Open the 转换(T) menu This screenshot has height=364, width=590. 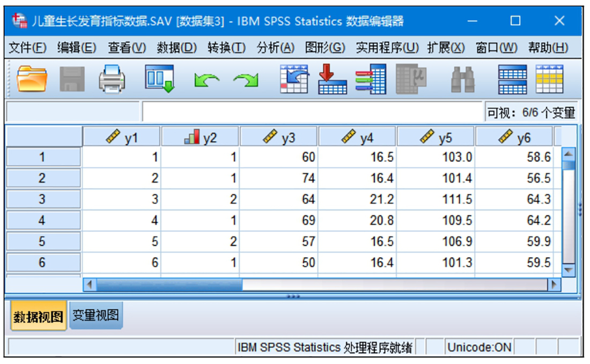pos(226,48)
